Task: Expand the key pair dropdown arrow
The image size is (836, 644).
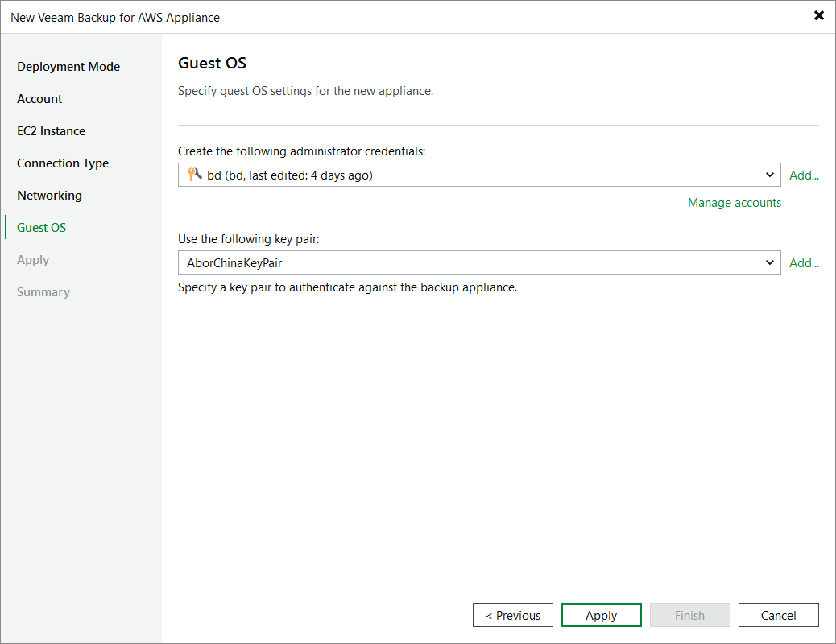Action: tap(769, 262)
